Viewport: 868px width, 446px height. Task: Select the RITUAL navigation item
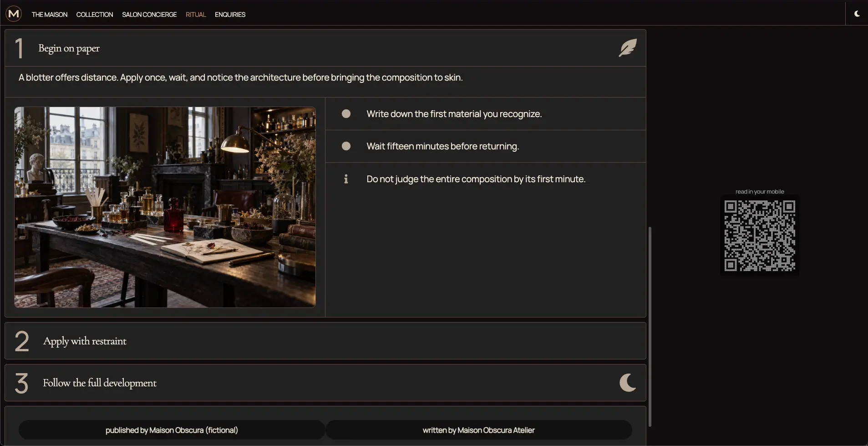click(196, 15)
